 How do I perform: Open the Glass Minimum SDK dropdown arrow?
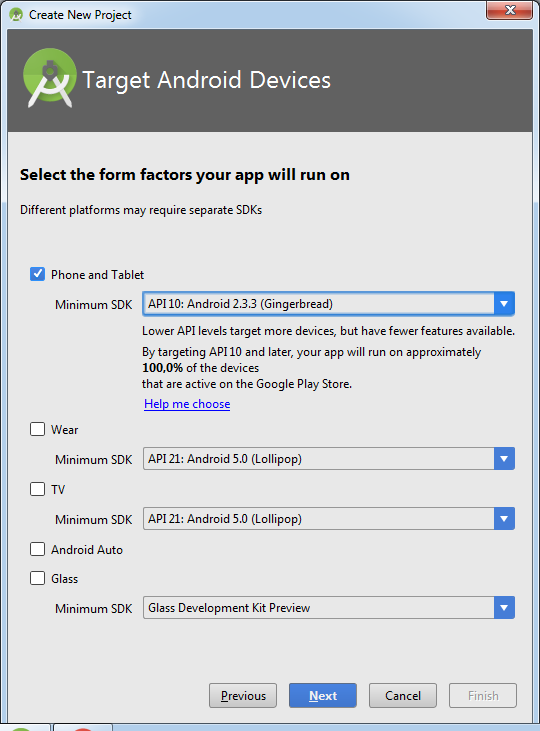click(x=504, y=608)
